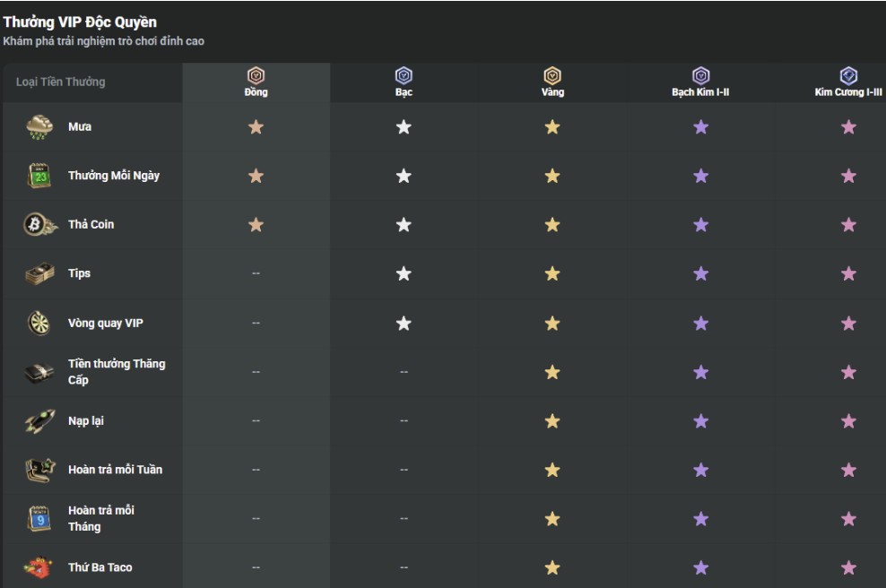
Task: Open the Bạch Kim I-II tier badge
Action: 700,76
